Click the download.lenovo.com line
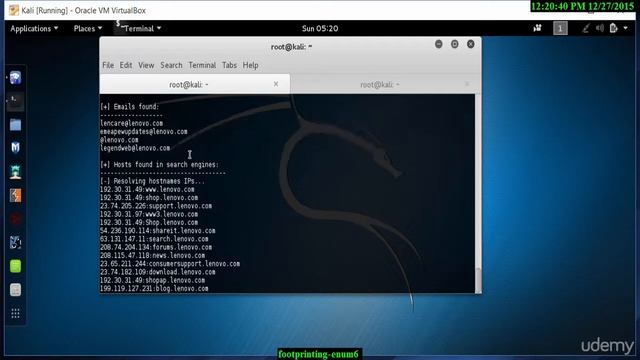Screen dimensions: 640x360 (x=158, y=272)
